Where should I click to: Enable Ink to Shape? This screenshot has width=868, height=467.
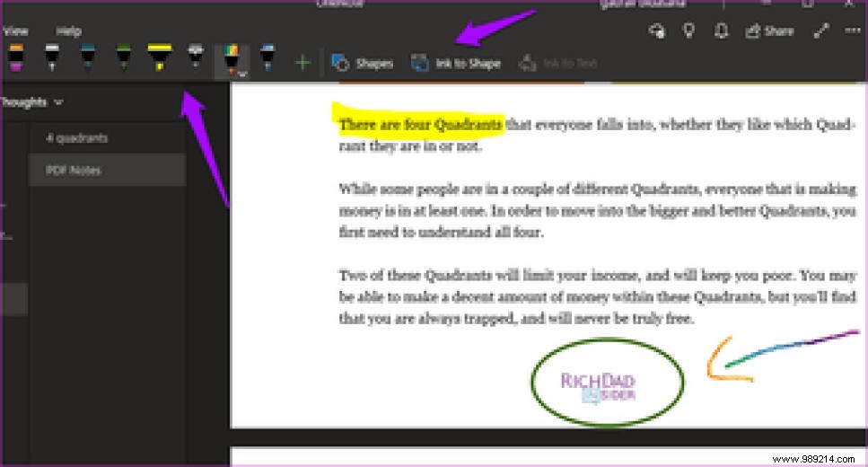point(456,63)
